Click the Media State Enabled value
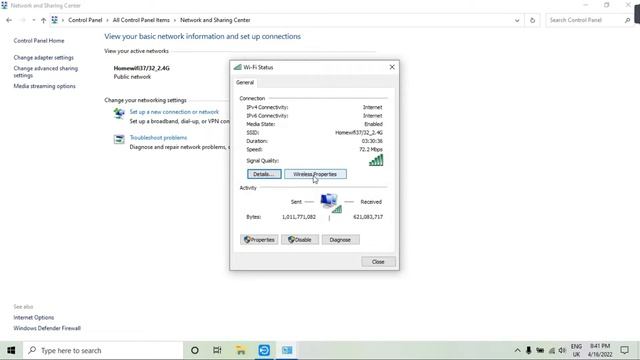 pos(373,124)
